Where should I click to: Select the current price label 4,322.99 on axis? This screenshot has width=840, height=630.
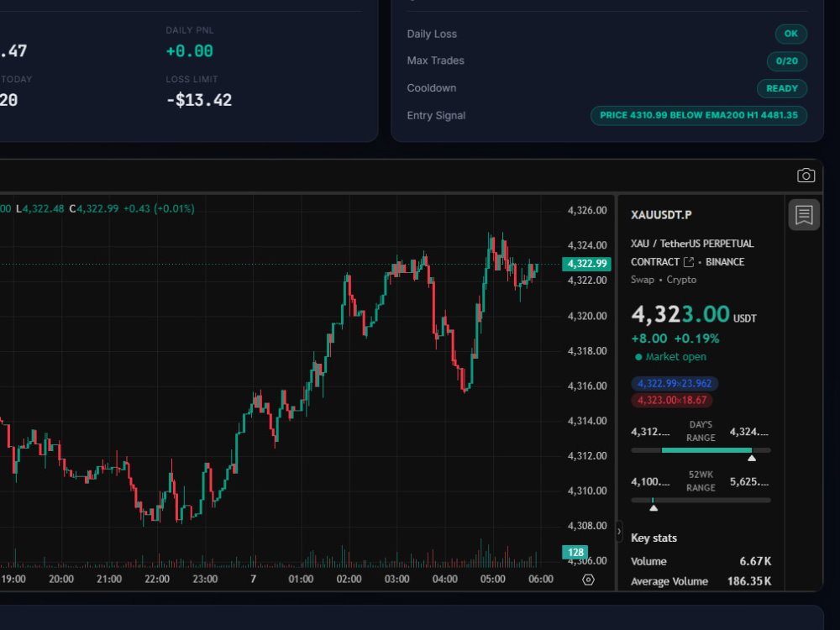[x=586, y=264]
